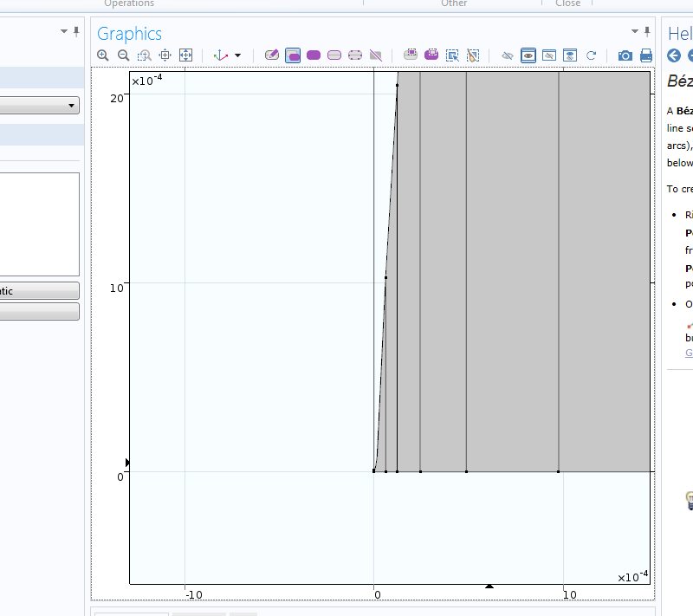Viewport: 693px width, 616px height.
Task: Click the Reset Hiding refresh arrow icon
Action: pyautogui.click(x=592, y=55)
